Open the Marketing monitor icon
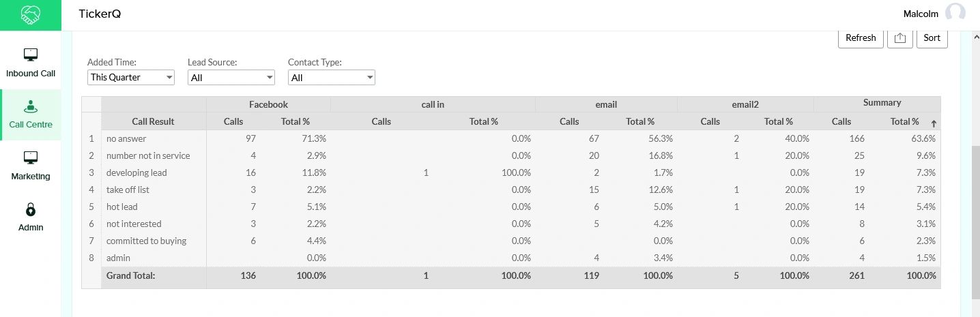The height and width of the screenshot is (317, 980). (x=31, y=157)
